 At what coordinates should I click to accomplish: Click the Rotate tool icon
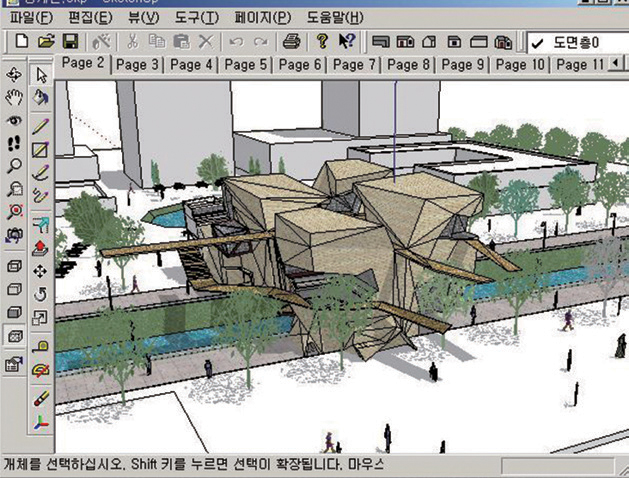click(41, 294)
